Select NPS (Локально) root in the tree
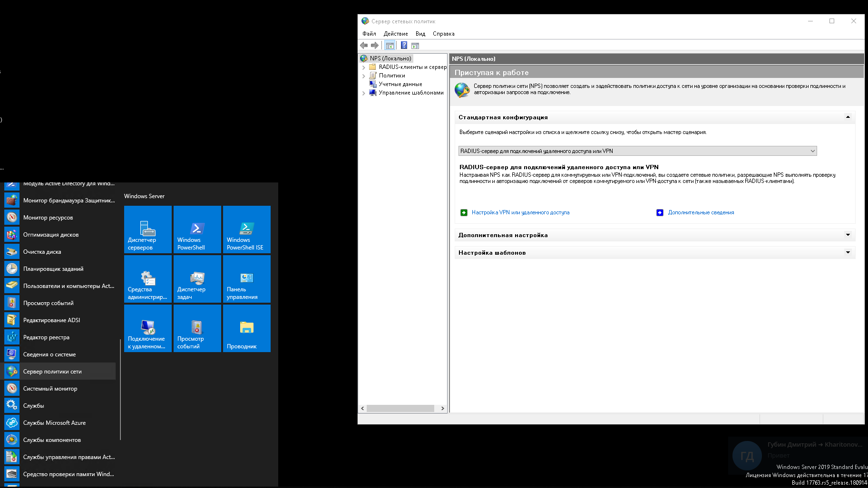Screen dimensions: 868x488 (x=390, y=58)
